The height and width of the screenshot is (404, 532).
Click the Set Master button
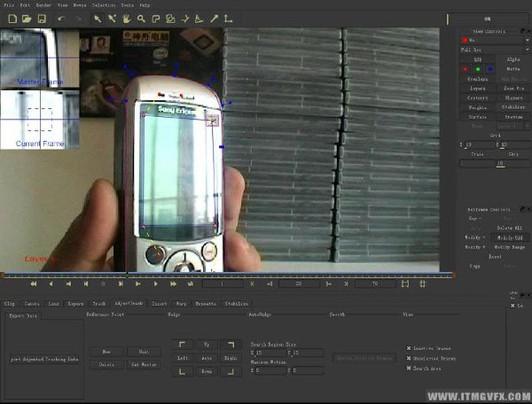(x=144, y=365)
